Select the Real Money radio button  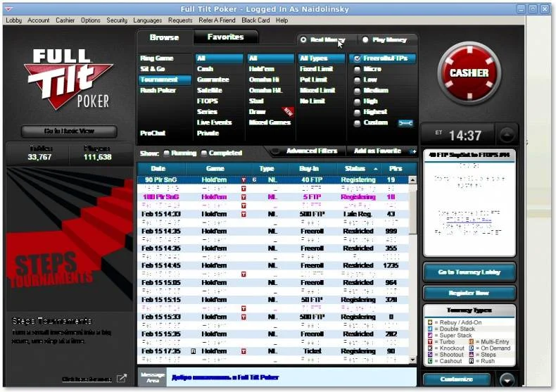click(303, 39)
